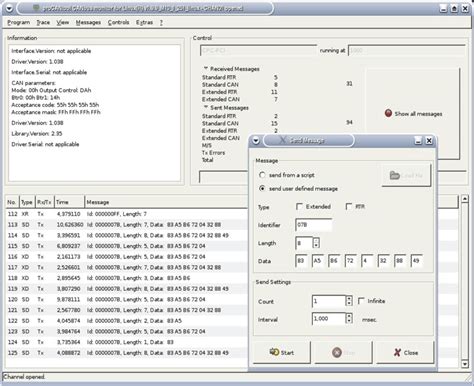The image size is (474, 386).
Task: Open the View menu
Action: click(x=62, y=22)
